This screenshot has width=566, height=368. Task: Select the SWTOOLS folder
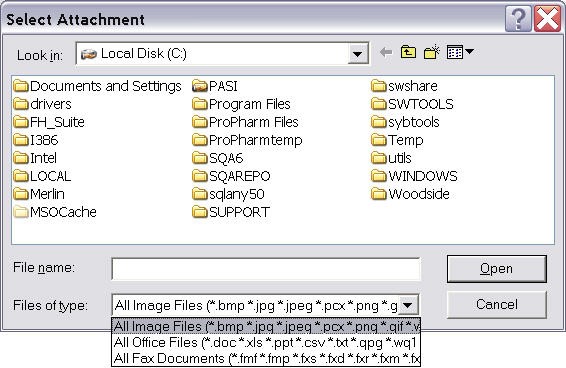[412, 104]
